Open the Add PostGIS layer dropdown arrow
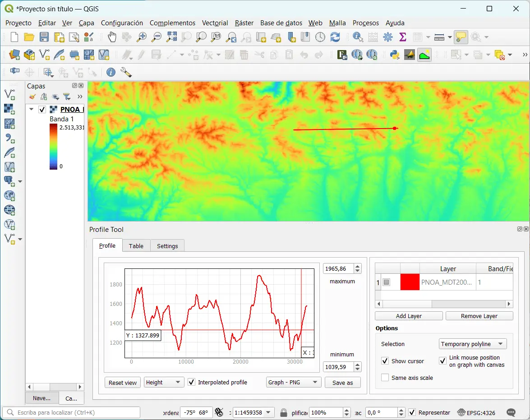This screenshot has height=420, width=530. (x=20, y=182)
